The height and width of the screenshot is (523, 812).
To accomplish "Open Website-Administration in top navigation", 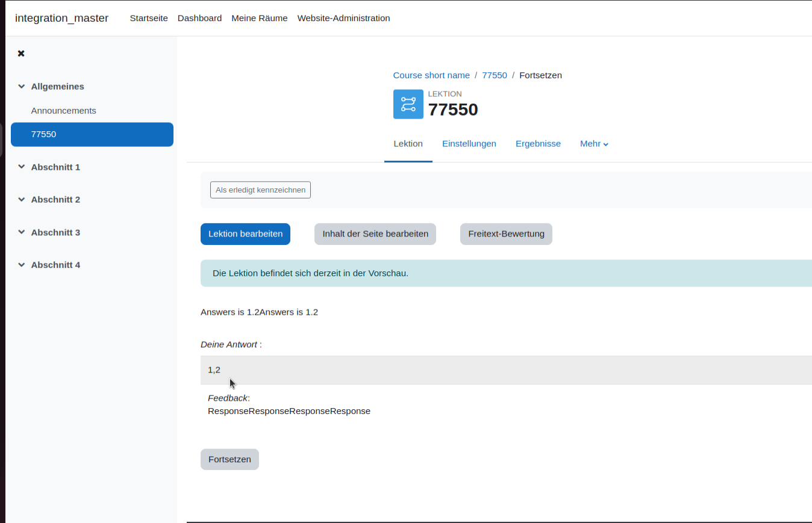I will click(343, 18).
